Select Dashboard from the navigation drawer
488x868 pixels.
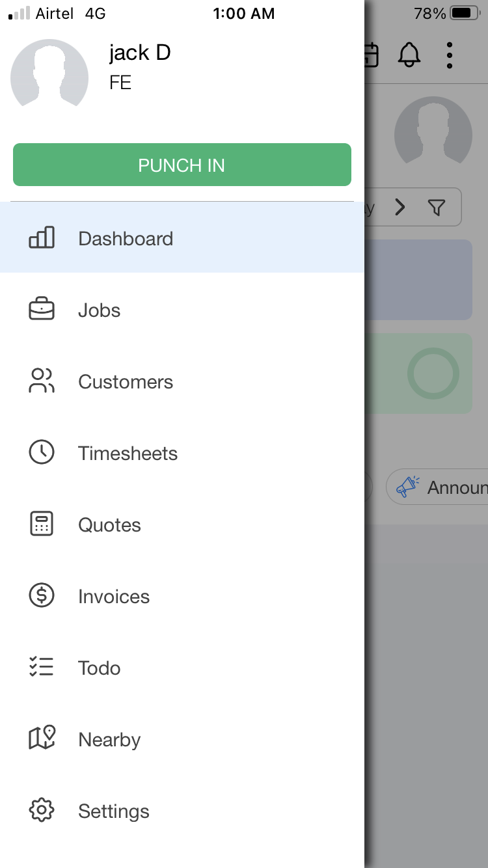click(x=125, y=238)
